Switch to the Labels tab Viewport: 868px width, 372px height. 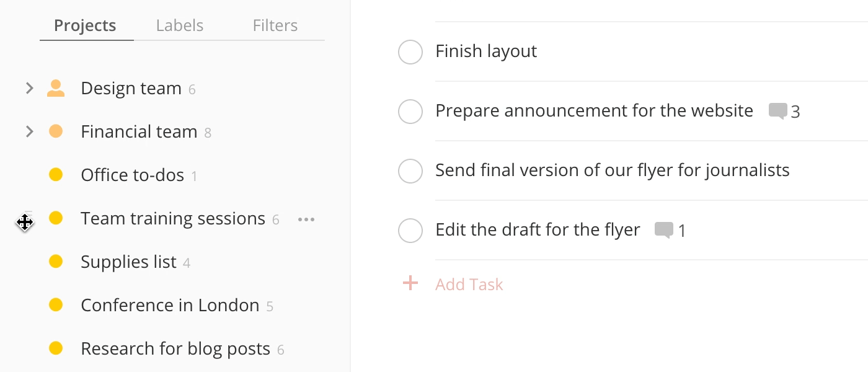[180, 25]
